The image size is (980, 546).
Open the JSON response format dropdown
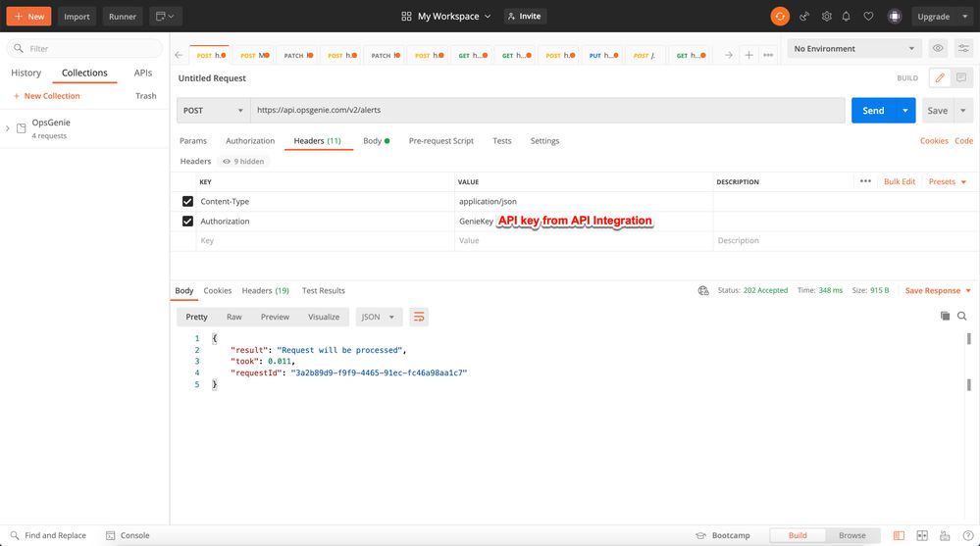378,317
